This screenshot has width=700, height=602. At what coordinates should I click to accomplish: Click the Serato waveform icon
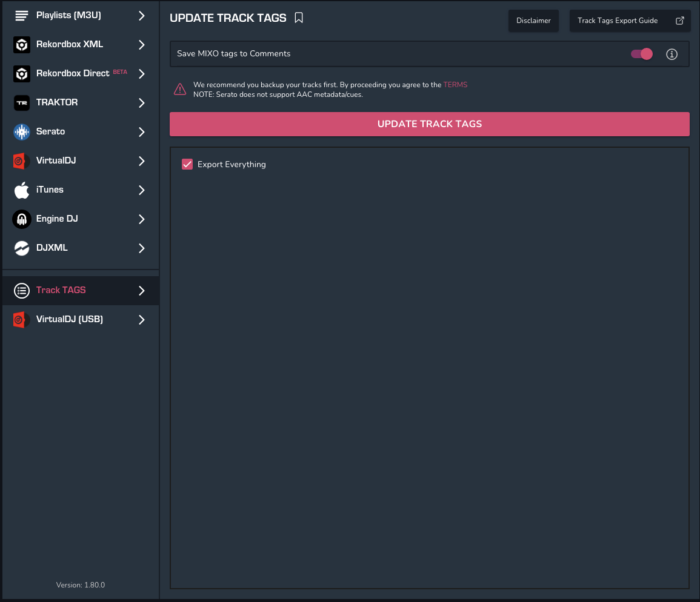click(22, 132)
